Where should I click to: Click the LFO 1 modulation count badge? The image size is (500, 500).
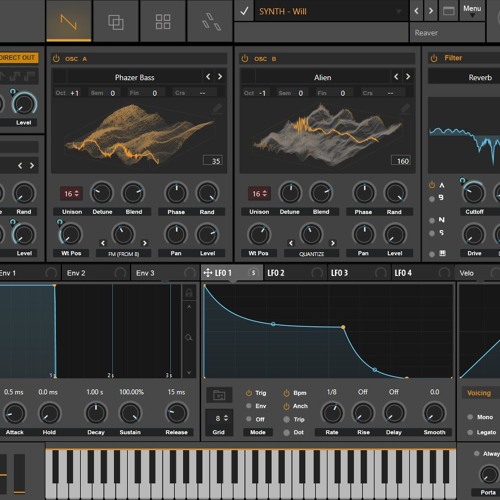[253, 273]
